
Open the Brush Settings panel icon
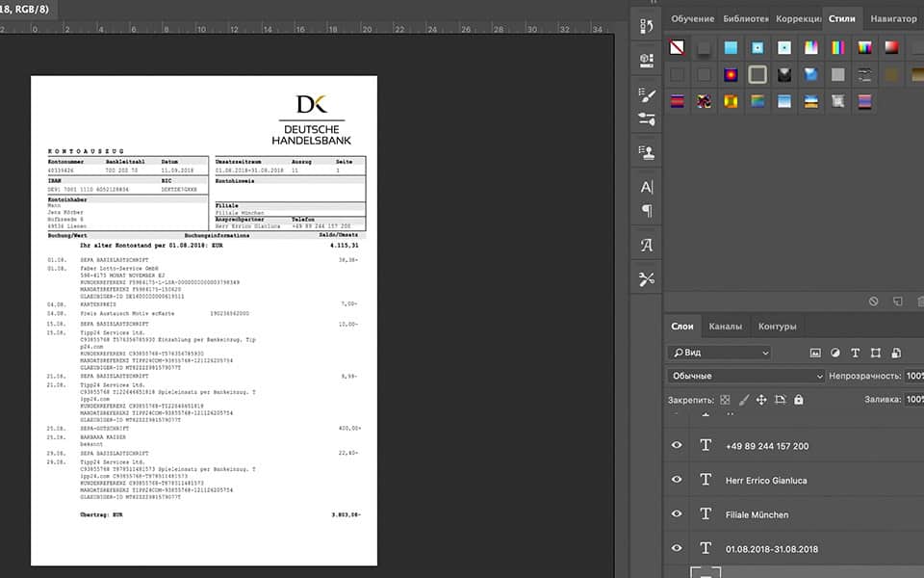click(x=647, y=94)
